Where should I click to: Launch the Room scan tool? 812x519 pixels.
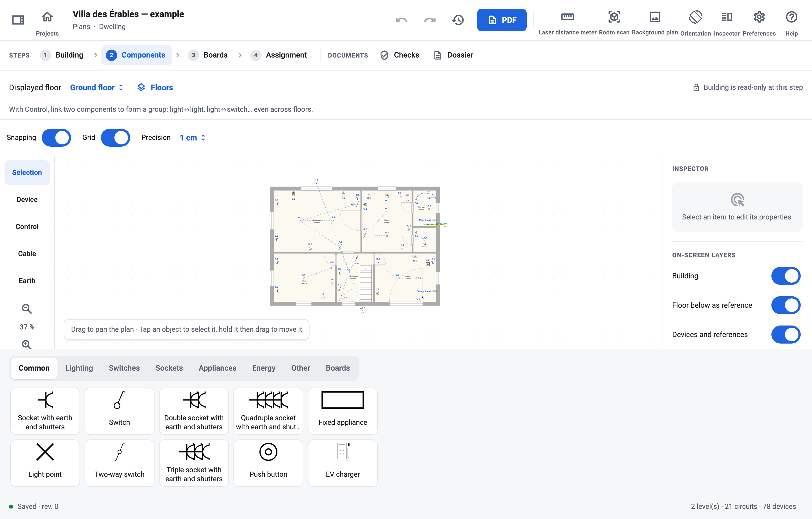tap(614, 23)
